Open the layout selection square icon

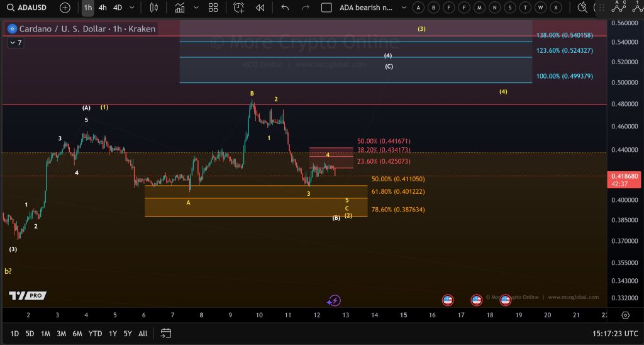click(x=326, y=8)
